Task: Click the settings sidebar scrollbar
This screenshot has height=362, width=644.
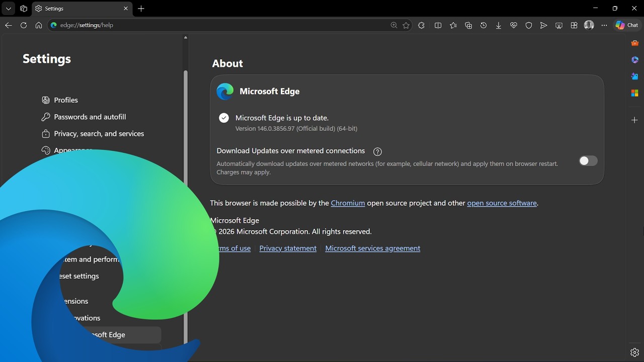Action: (x=185, y=206)
